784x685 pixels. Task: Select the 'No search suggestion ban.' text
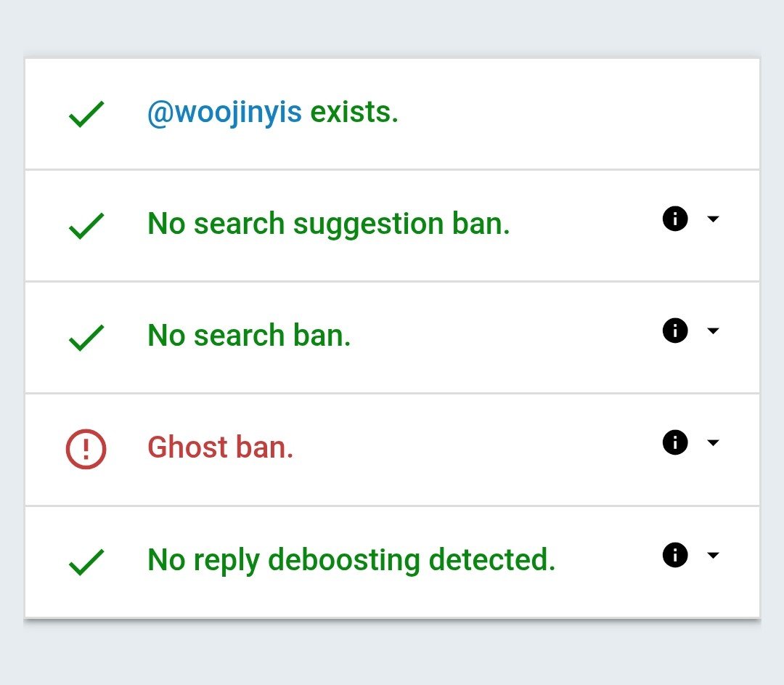[x=329, y=224]
